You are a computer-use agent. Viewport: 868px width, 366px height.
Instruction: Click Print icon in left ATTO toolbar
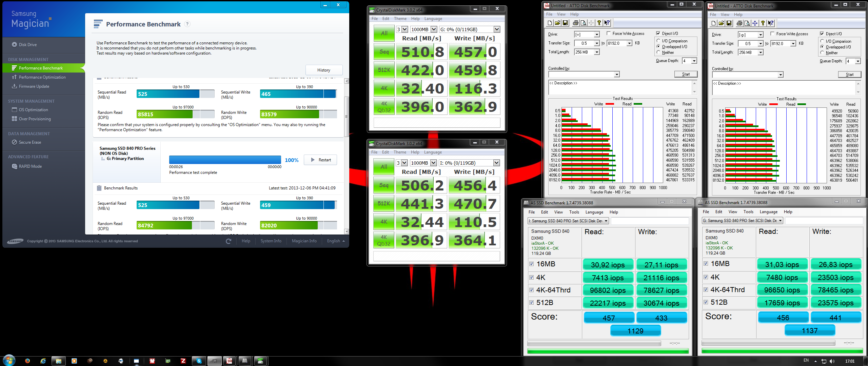click(x=575, y=23)
